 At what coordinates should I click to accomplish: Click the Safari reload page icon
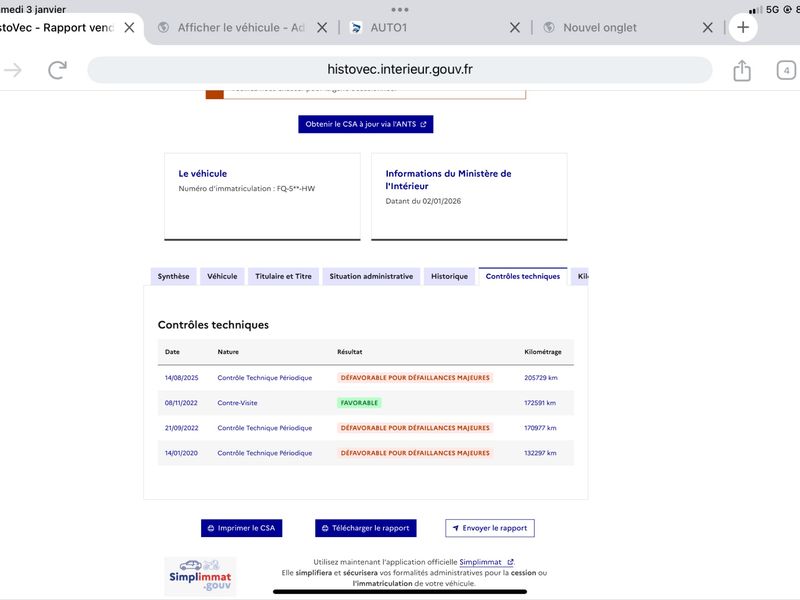[x=57, y=70]
